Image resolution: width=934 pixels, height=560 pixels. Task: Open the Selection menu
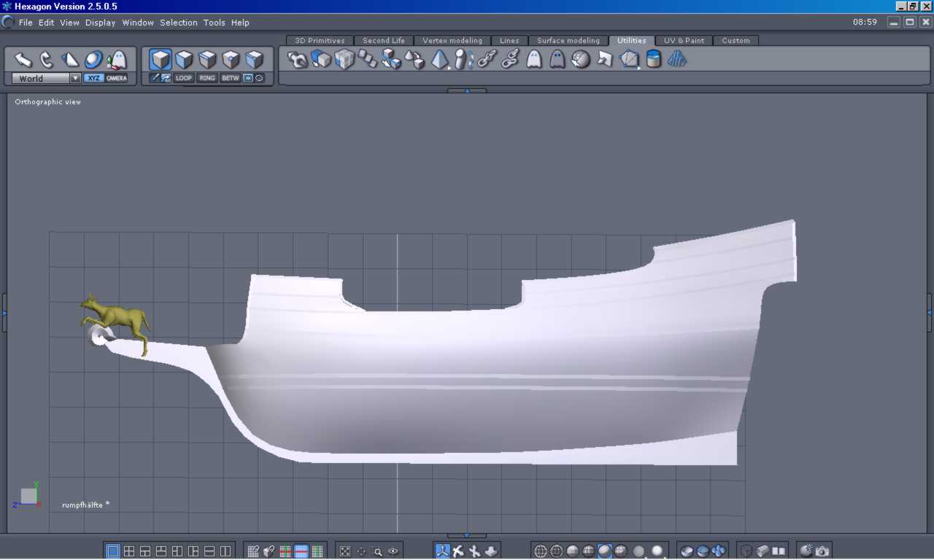point(179,23)
